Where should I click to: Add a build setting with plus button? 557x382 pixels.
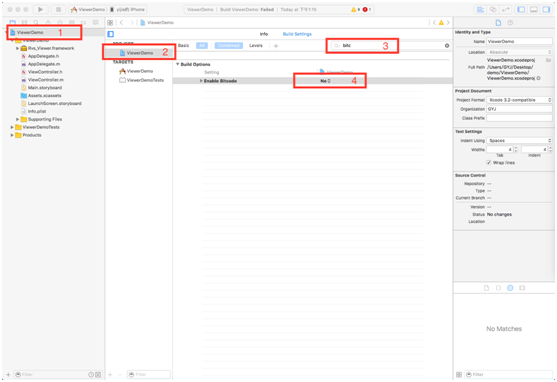(x=276, y=45)
